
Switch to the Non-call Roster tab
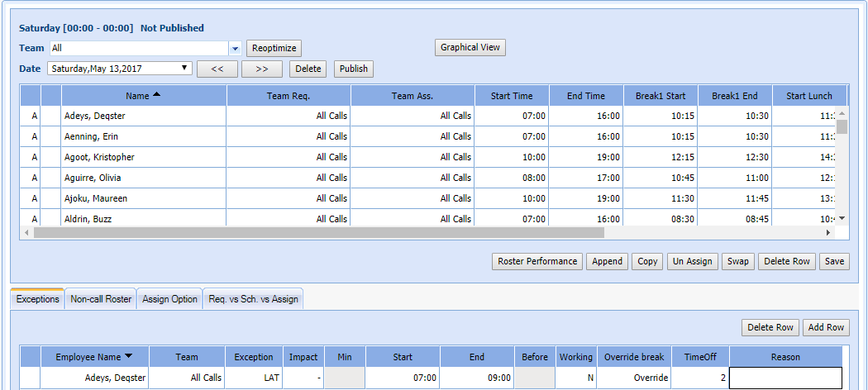coord(101,299)
